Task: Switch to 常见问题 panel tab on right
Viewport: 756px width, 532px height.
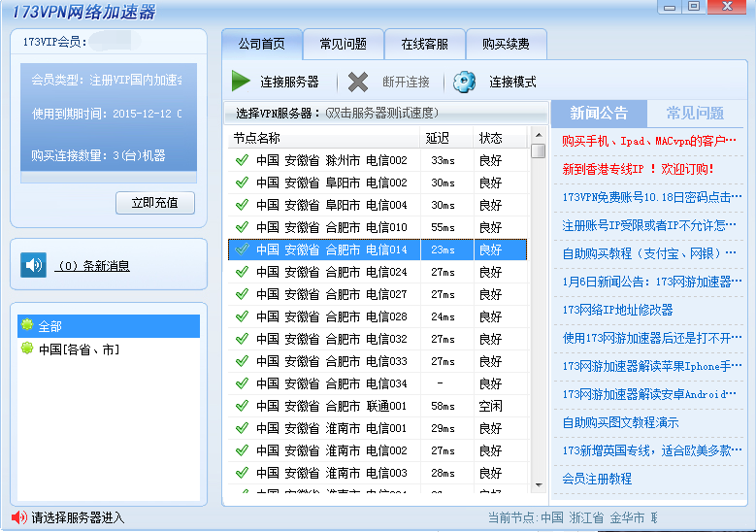Action: (x=695, y=114)
